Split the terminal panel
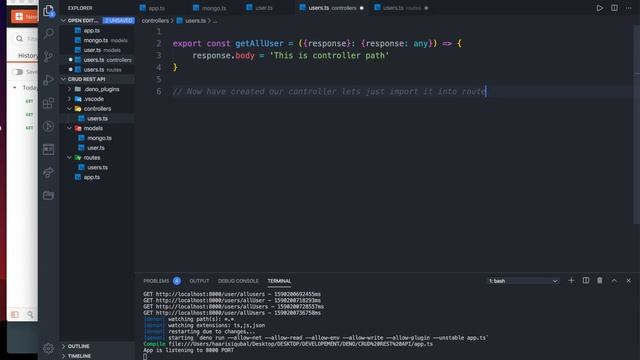The width and height of the screenshot is (640, 360). [586, 280]
